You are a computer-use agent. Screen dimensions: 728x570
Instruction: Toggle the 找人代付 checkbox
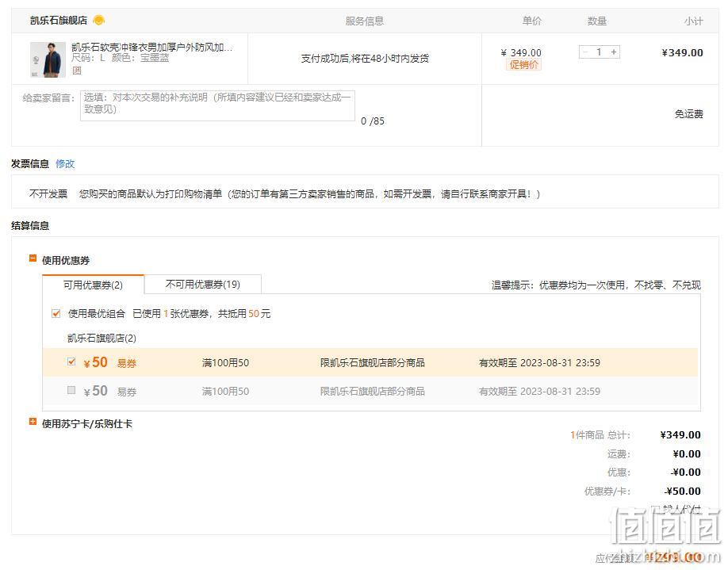tap(655, 509)
